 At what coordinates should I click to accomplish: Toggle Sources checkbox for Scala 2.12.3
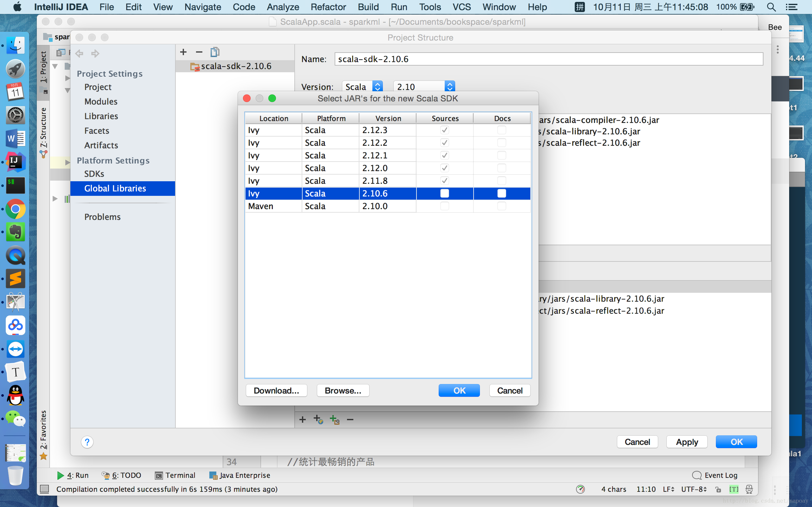click(x=444, y=130)
